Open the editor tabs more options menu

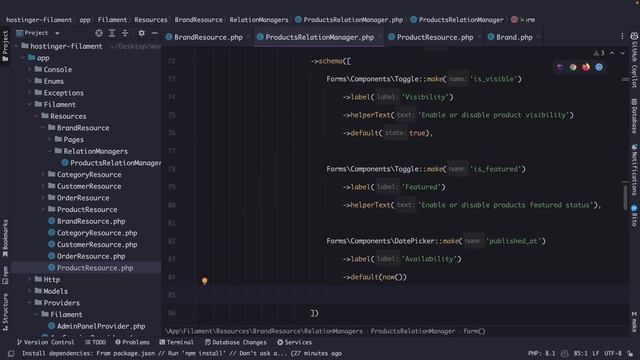click(622, 37)
